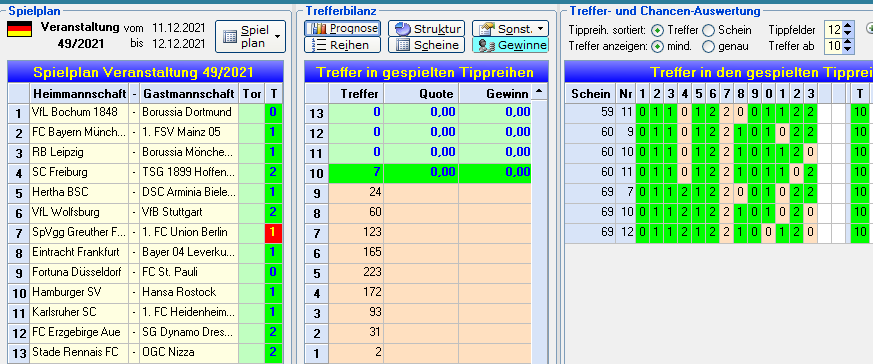Click the Treffer count 172 cell
Image resolution: width=873 pixels, height=364 pixels.
click(356, 293)
